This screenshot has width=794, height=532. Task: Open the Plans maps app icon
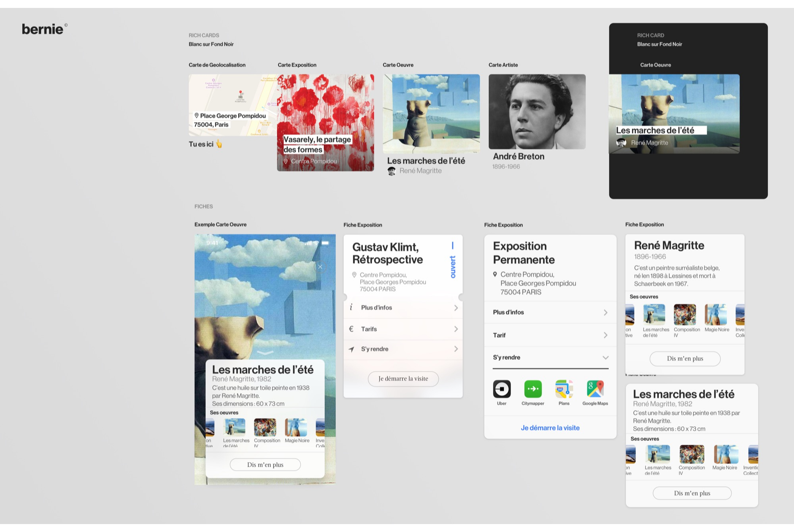564,389
